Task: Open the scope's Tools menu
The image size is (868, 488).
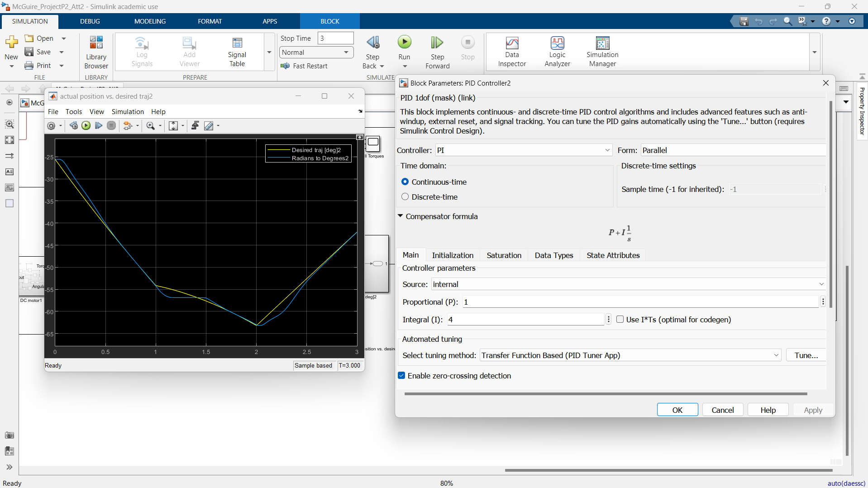Action: pyautogui.click(x=74, y=112)
